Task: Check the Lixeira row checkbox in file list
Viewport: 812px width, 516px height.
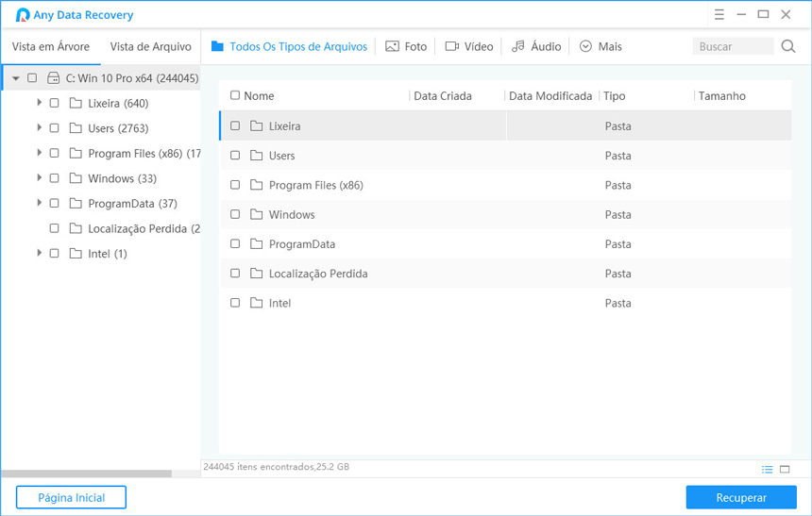Action: tap(235, 125)
